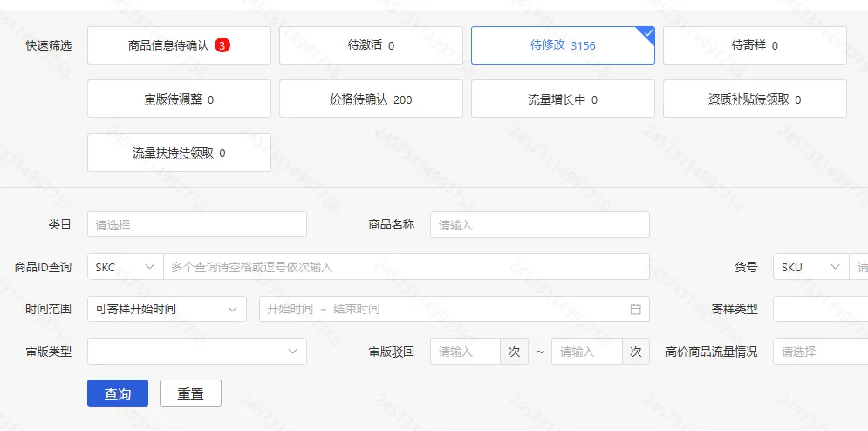Select 价格待确认 200 quick filter
The height and width of the screenshot is (431, 868).
[371, 99]
